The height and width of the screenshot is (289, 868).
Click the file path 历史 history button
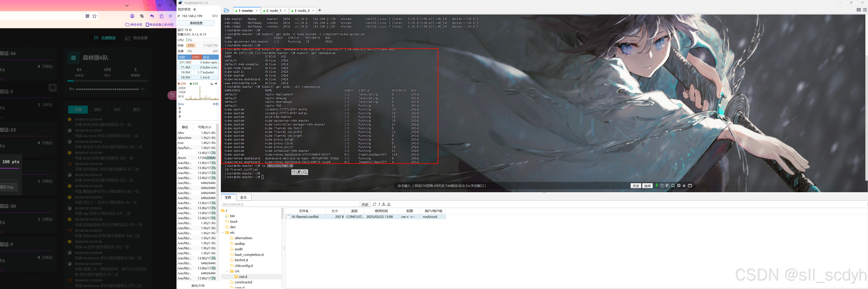tap(365, 205)
